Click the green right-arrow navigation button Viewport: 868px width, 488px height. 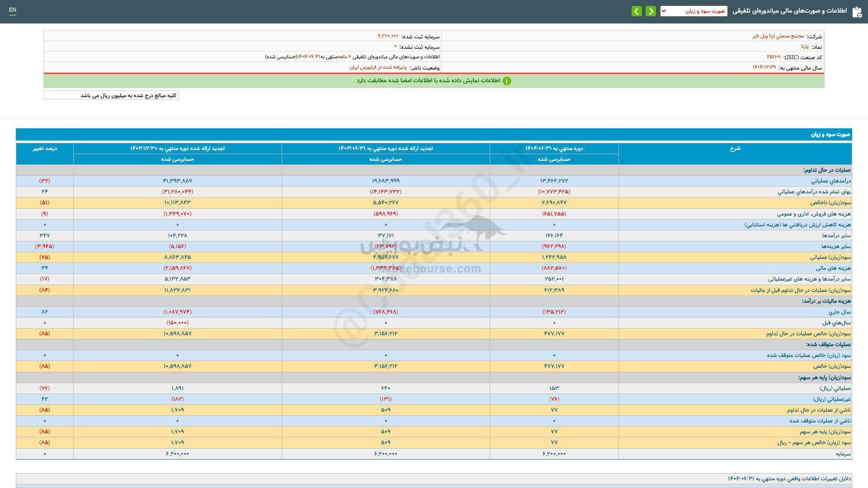click(651, 11)
